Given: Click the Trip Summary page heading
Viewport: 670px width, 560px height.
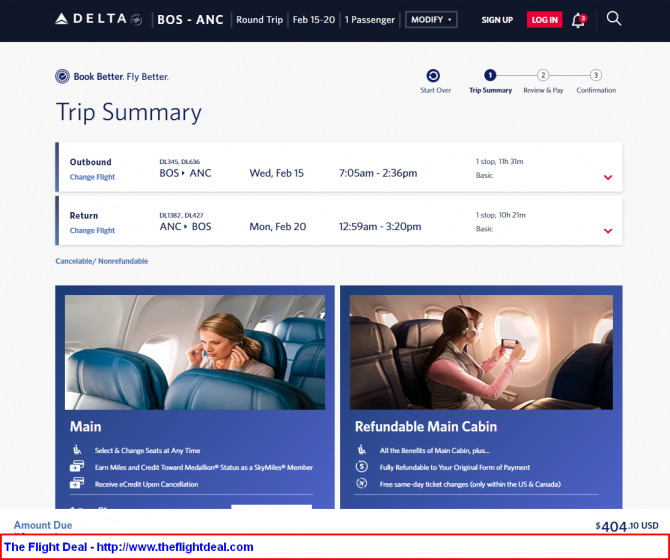Looking at the screenshot, I should pos(129,113).
